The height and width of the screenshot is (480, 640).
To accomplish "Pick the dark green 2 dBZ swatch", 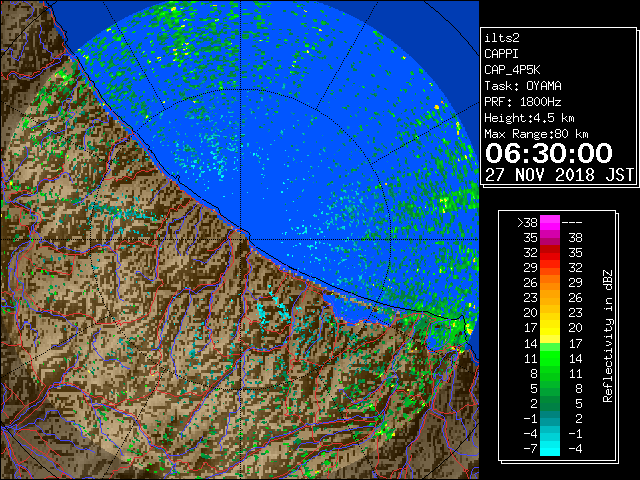I will pos(550,403).
